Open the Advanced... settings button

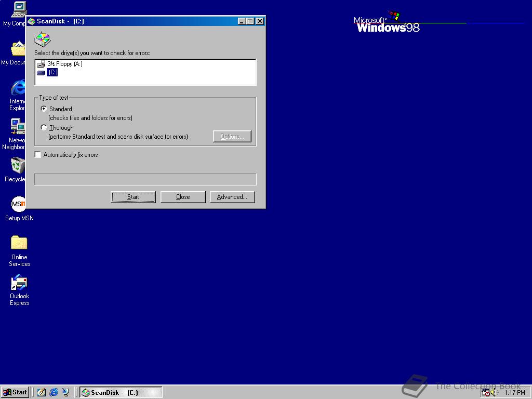232,197
